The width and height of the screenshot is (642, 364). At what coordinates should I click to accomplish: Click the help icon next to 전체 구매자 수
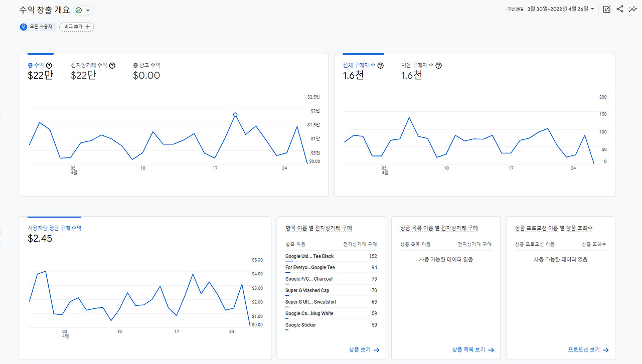click(381, 65)
